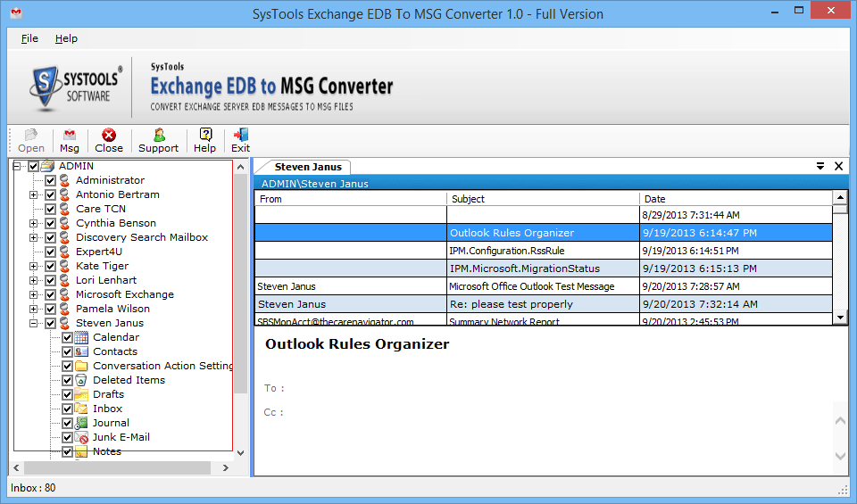This screenshot has width=857, height=504.
Task: Click the Deleted Items recycle icon
Action: (81, 379)
